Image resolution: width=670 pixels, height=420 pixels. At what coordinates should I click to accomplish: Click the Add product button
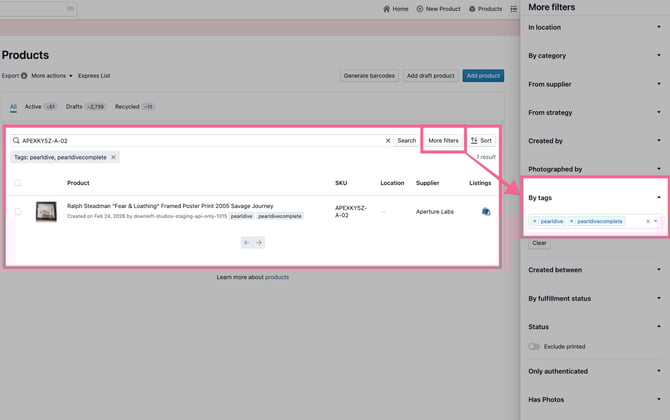click(x=484, y=75)
